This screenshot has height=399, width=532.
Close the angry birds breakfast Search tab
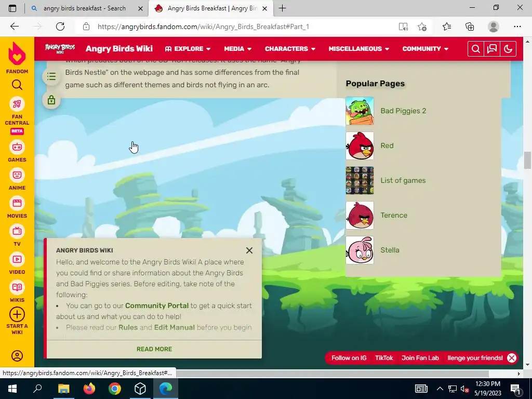pyautogui.click(x=140, y=8)
